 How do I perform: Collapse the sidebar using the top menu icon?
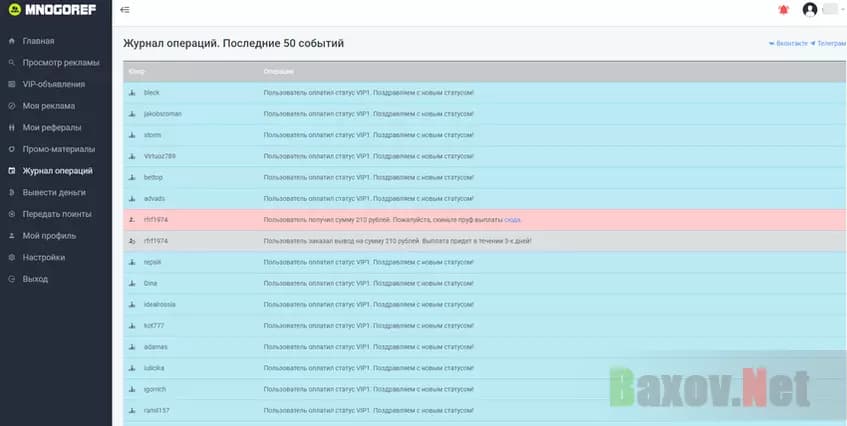(x=124, y=10)
